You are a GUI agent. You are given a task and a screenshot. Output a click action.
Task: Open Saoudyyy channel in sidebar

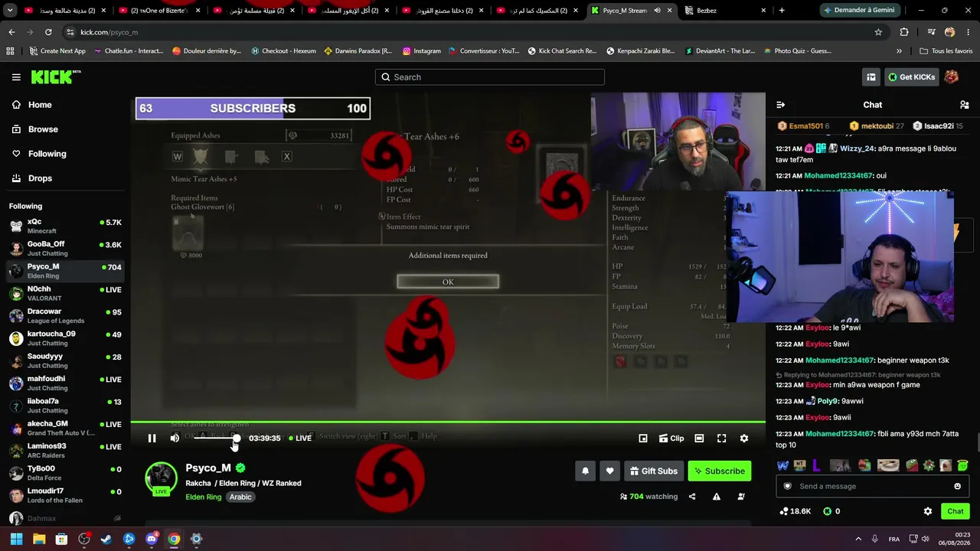coord(65,360)
